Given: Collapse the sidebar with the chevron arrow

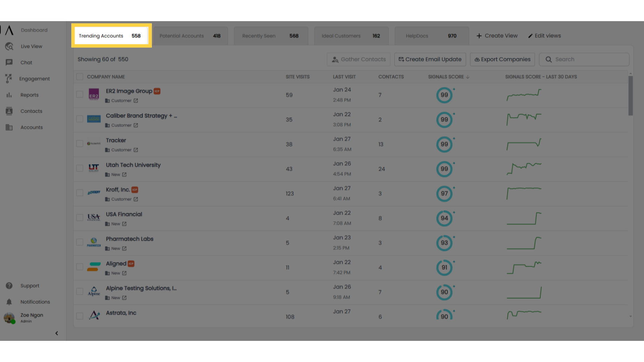Looking at the screenshot, I should coord(57,333).
